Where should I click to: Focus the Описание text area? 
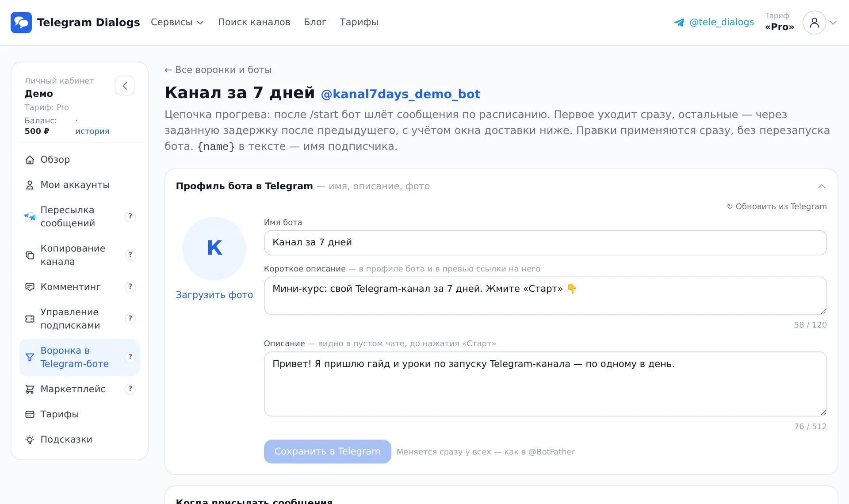click(x=545, y=384)
